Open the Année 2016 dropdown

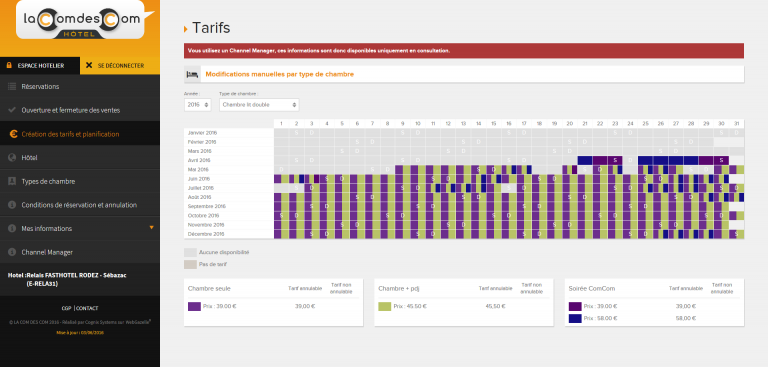coord(197,105)
